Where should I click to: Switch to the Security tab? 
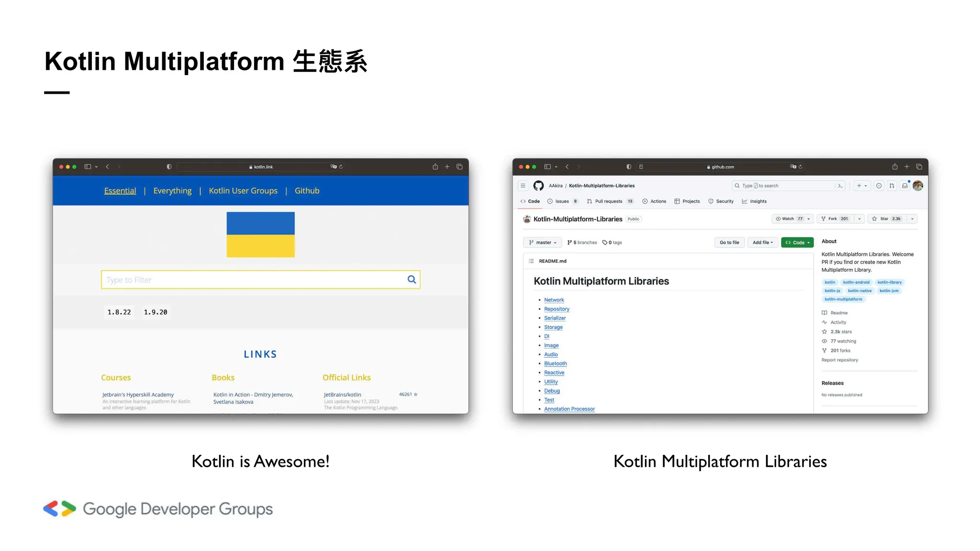[x=721, y=201]
